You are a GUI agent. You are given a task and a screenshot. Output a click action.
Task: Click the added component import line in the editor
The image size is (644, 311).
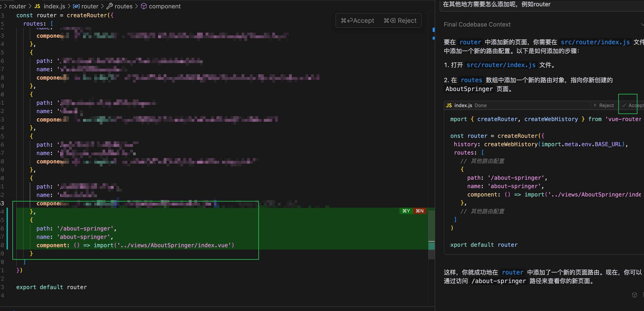135,245
